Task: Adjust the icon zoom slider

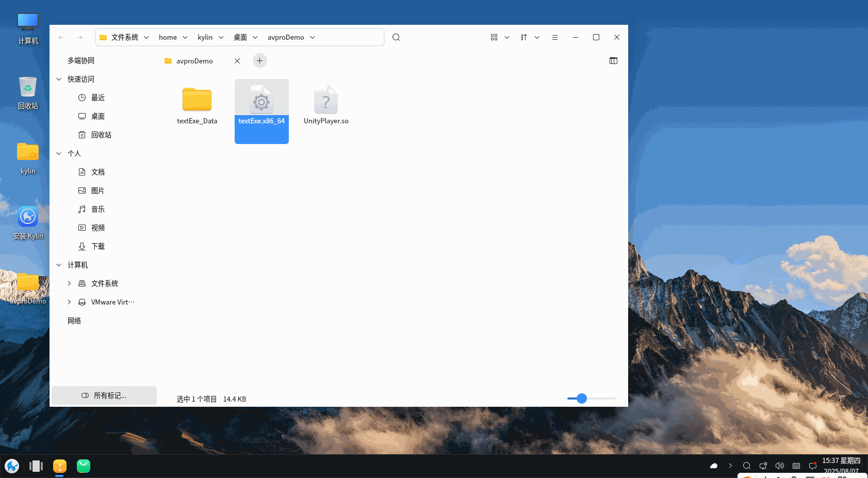Action: tap(582, 399)
